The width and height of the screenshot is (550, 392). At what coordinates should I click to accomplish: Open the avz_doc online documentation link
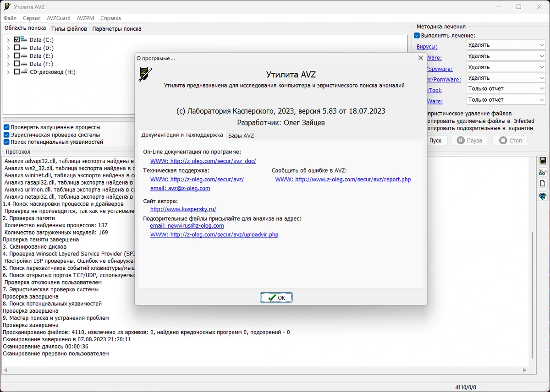pos(203,161)
